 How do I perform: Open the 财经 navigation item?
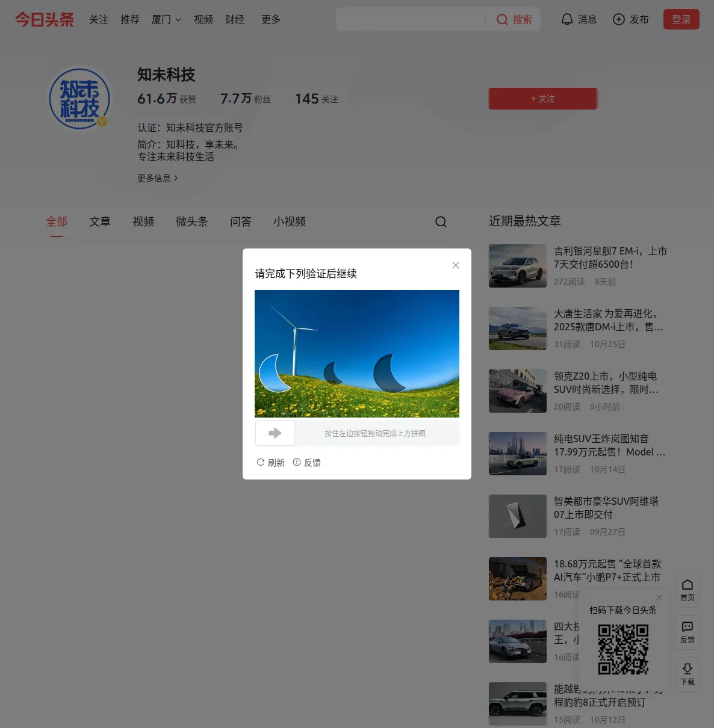point(235,20)
